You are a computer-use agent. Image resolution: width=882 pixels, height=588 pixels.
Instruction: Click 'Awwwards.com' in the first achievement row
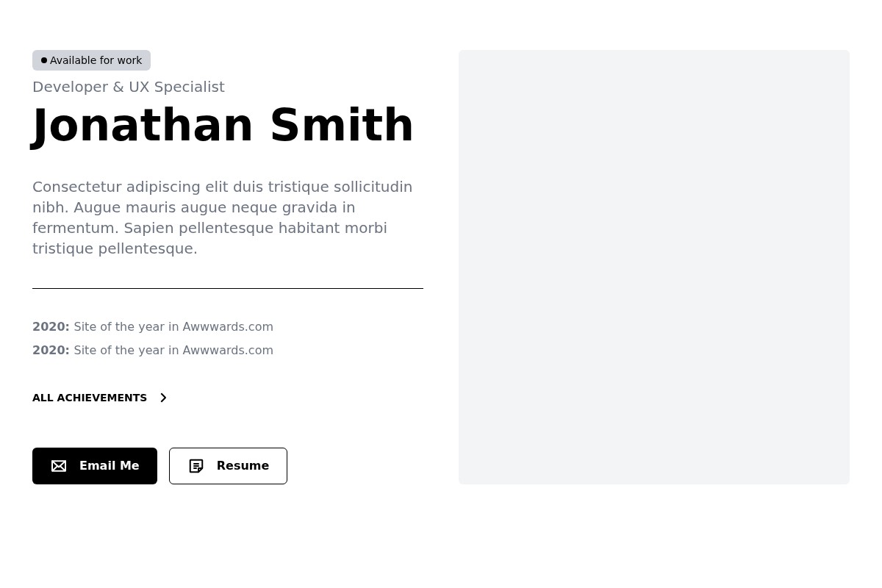(x=228, y=326)
